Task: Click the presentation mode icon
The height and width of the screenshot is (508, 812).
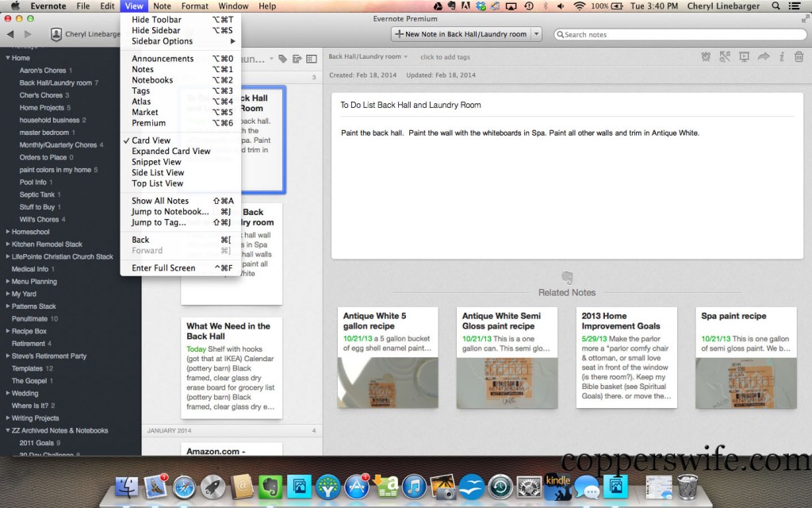Action: coord(744,57)
